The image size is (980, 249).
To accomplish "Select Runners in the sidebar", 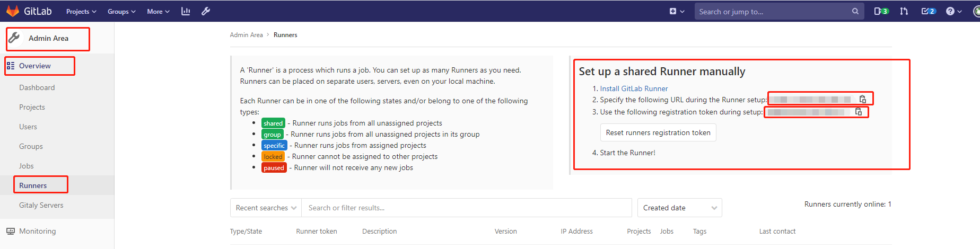I will pos(33,185).
